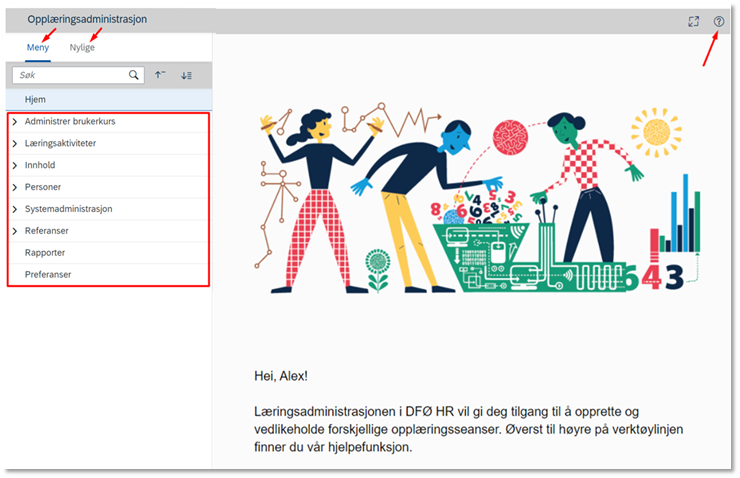Select the Systemadministrasjon label
This screenshot has height=478, width=740.
click(68, 209)
